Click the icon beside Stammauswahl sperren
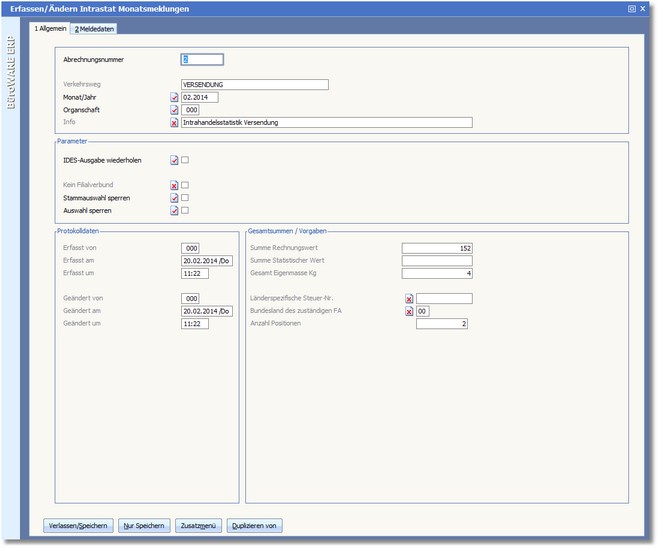 (x=174, y=198)
